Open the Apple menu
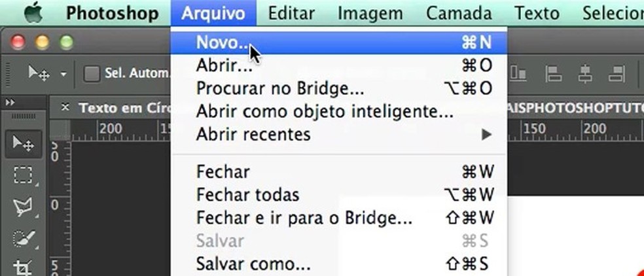Screen dimensions: 644x276 pos(33,13)
